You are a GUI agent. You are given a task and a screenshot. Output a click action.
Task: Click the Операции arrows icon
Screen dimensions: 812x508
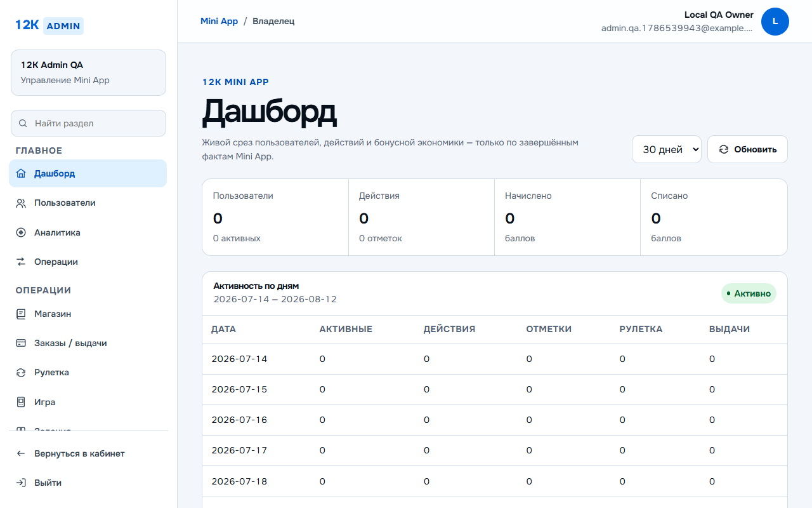pos(21,262)
